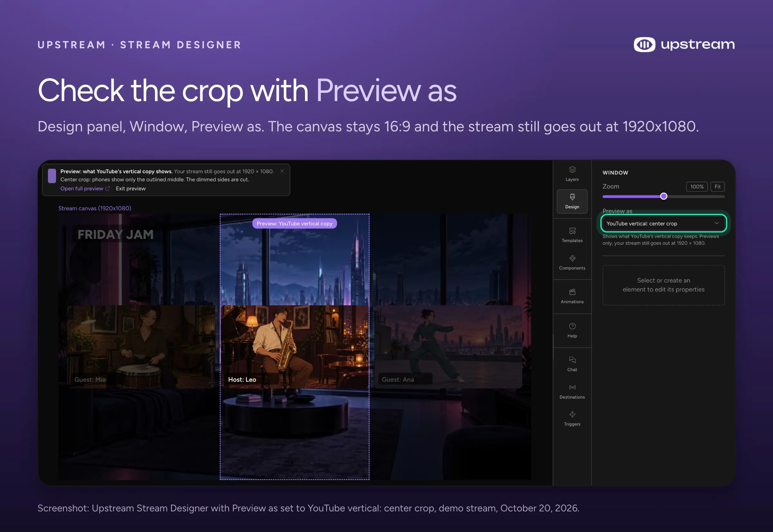Click the Fit zoom button
Screen dimensions: 773x532
[x=717, y=187]
